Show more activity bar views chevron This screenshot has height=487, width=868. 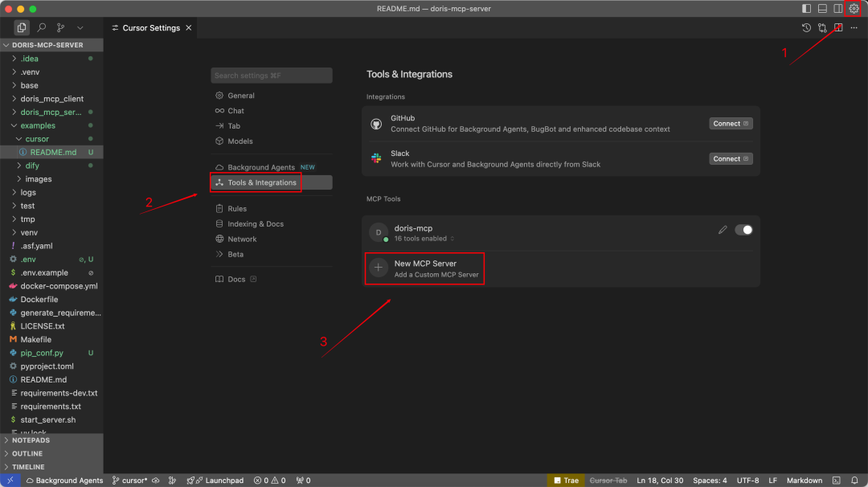[x=80, y=27]
